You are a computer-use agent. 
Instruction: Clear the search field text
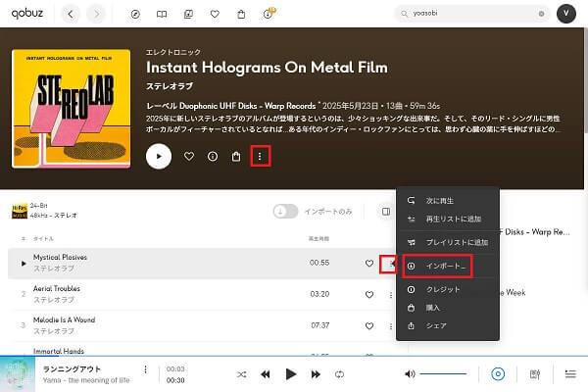[x=541, y=14]
